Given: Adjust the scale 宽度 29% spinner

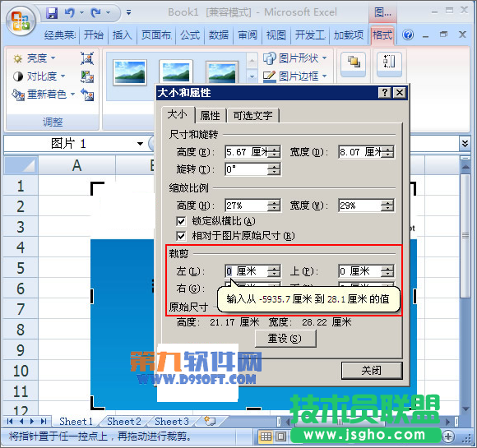Looking at the screenshot, I should [387, 206].
